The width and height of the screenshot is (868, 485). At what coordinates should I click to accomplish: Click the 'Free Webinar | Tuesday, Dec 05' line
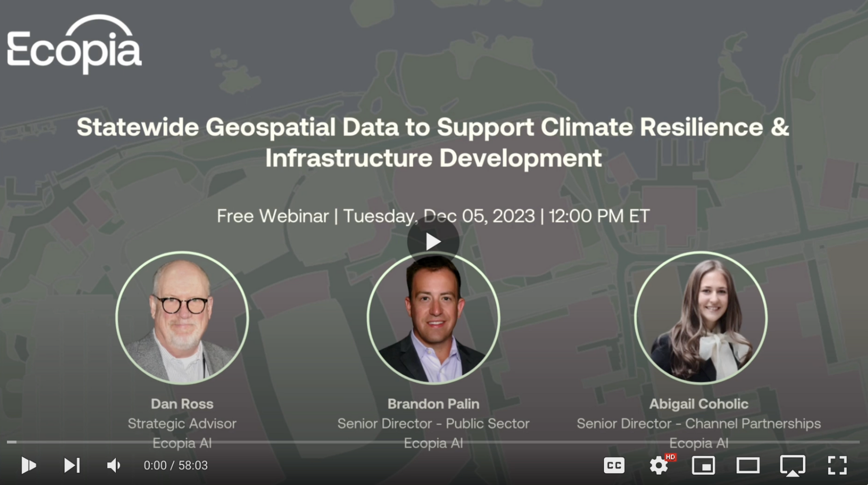click(x=433, y=216)
